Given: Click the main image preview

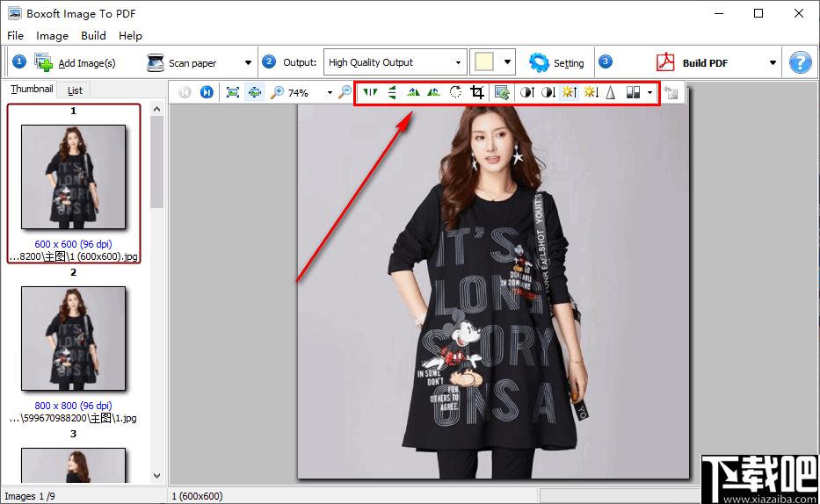Looking at the screenshot, I should tap(493, 292).
